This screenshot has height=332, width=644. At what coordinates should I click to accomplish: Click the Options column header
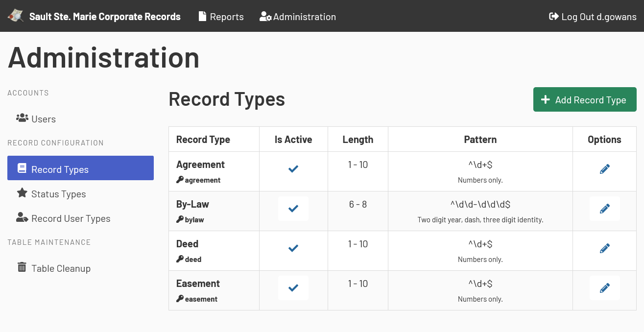604,140
